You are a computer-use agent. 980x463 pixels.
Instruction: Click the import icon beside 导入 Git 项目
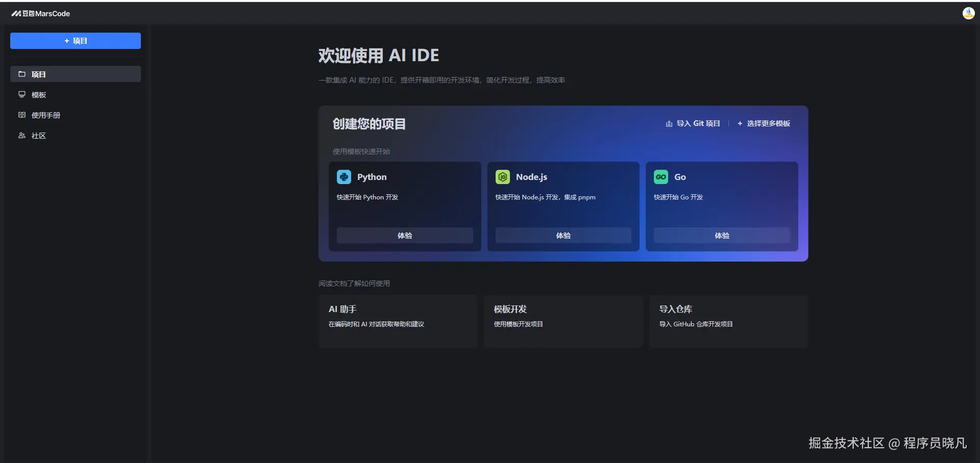pos(669,123)
